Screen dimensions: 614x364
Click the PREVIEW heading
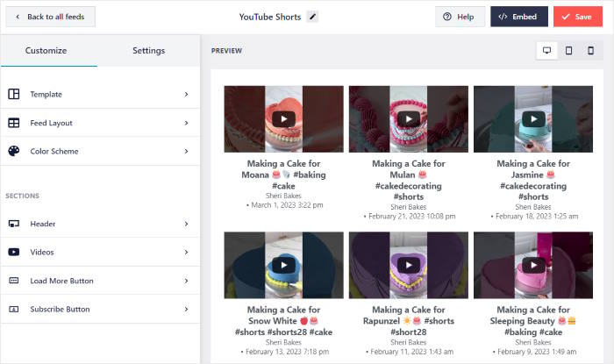coord(226,51)
